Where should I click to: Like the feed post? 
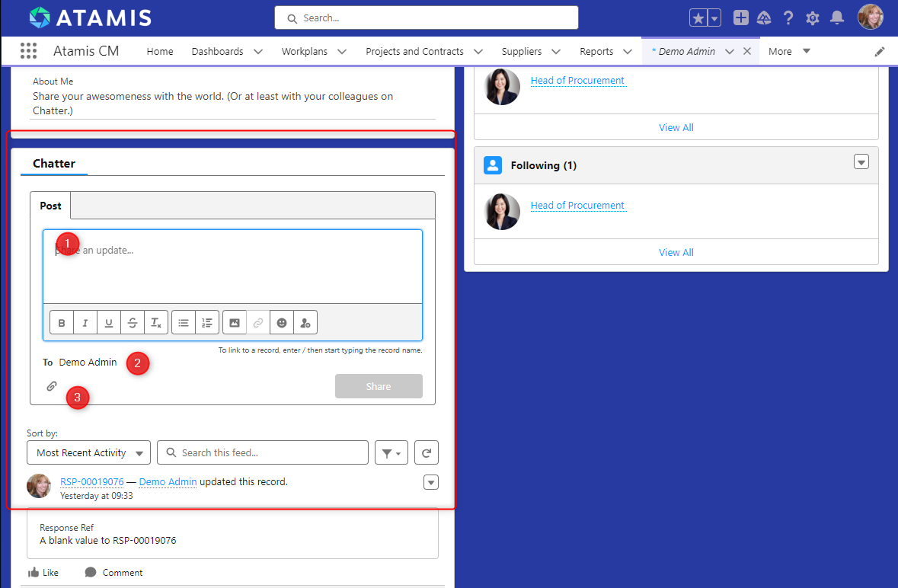(x=43, y=573)
